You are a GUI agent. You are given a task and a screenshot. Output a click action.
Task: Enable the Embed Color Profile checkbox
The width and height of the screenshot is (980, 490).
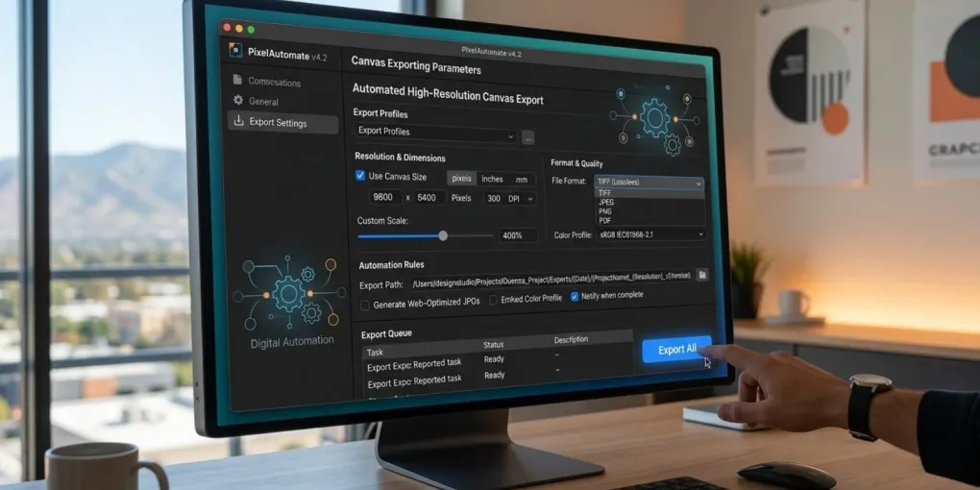pos(493,300)
